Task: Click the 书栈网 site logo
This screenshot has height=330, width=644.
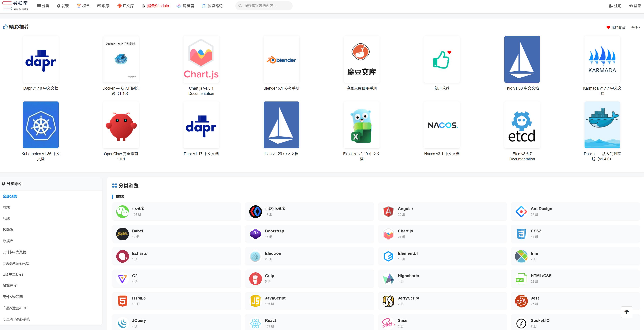Action: pos(15,5)
